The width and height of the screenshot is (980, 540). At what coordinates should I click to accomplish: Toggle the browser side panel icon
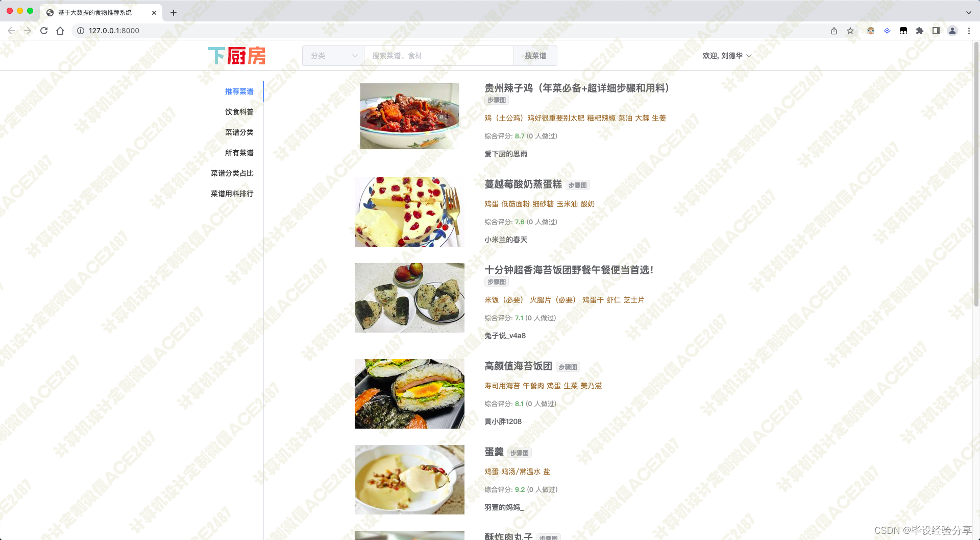936,31
